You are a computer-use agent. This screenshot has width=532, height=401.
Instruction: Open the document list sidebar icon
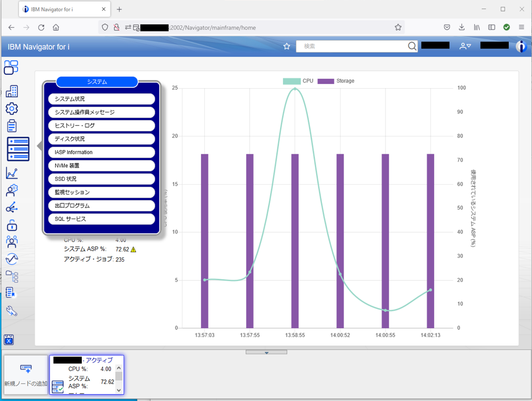11,293
